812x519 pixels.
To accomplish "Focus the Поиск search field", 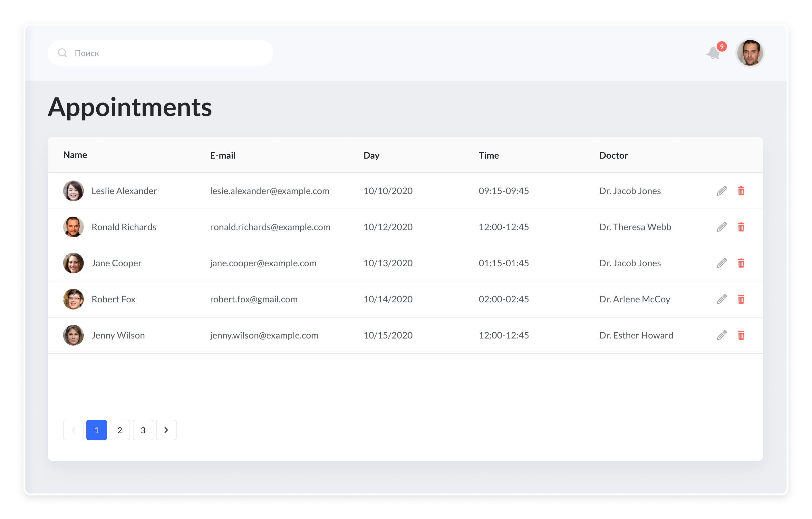I will tap(160, 53).
